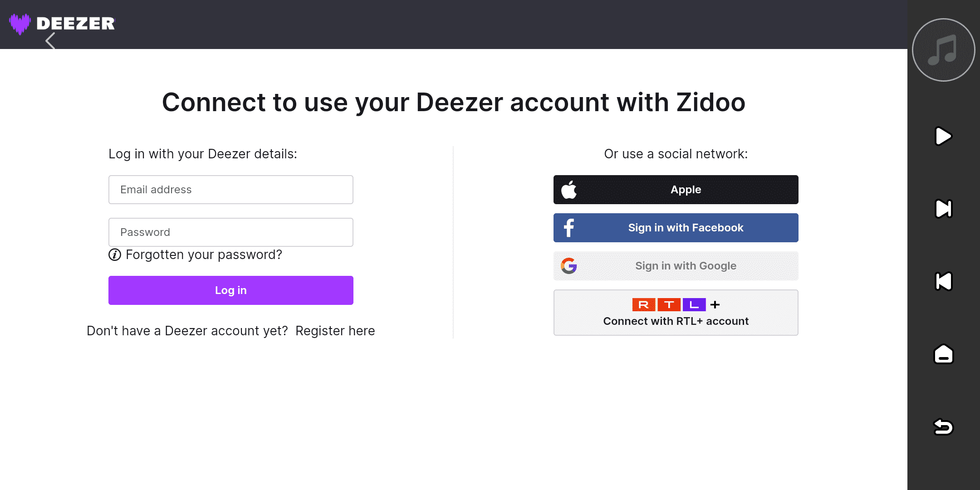Sign in with the Apple button
Image resolution: width=980 pixels, height=490 pixels.
click(676, 190)
